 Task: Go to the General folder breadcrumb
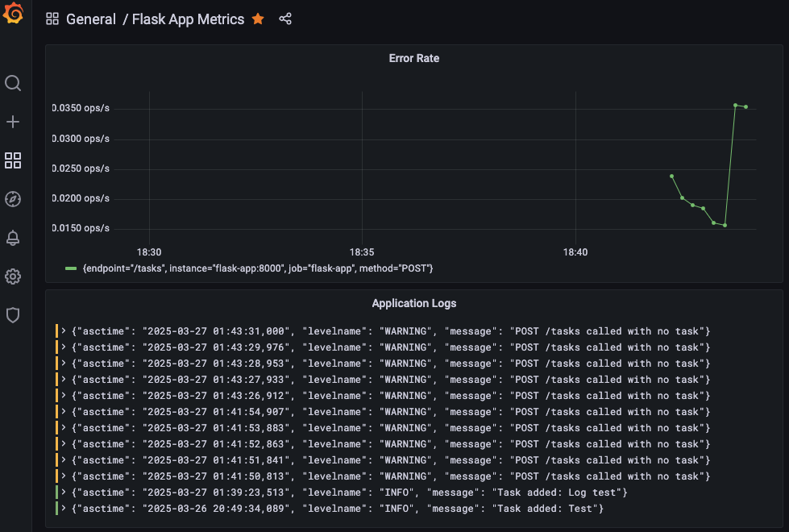pyautogui.click(x=91, y=19)
